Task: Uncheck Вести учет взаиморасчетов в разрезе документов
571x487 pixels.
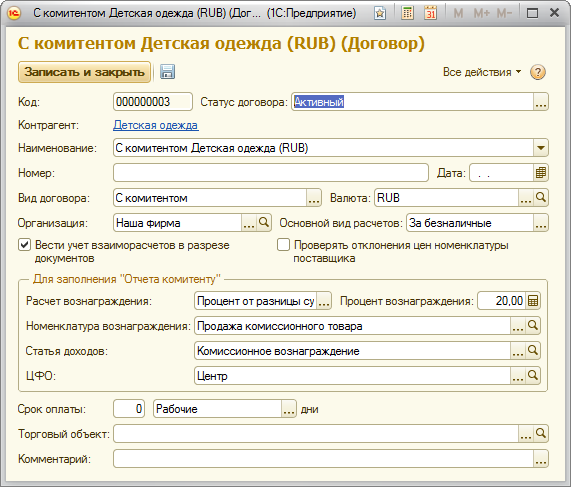Action: 24,245
